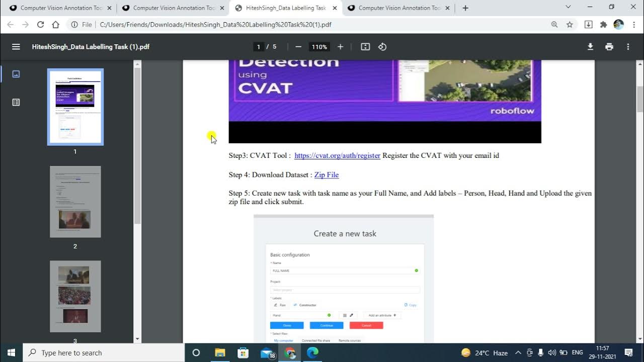
Task: Switch to Chrome in the taskbar
Action: point(290,352)
